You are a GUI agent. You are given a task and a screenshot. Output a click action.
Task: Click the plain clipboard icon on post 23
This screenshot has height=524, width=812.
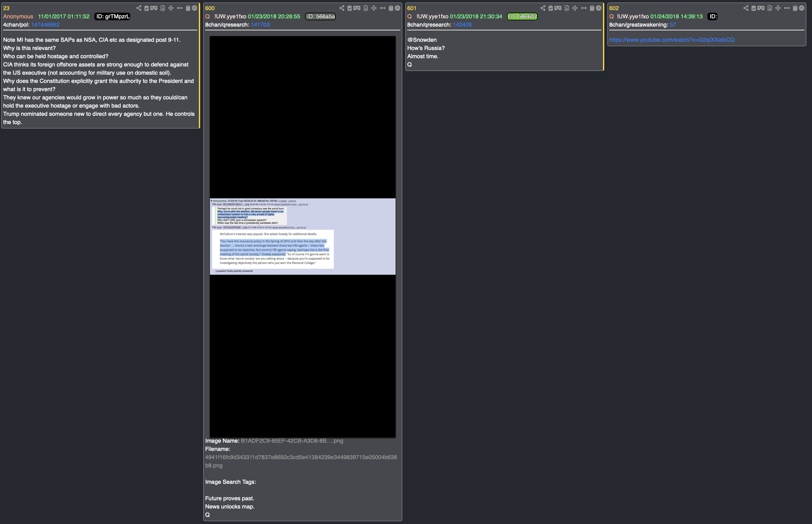188,8
